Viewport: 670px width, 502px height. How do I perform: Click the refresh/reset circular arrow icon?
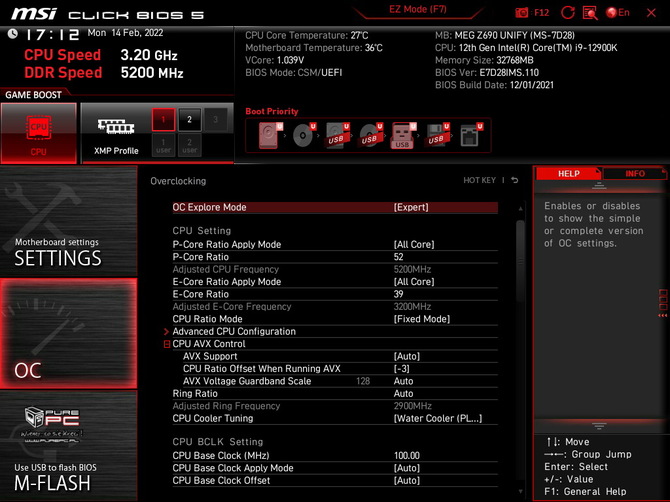[567, 13]
